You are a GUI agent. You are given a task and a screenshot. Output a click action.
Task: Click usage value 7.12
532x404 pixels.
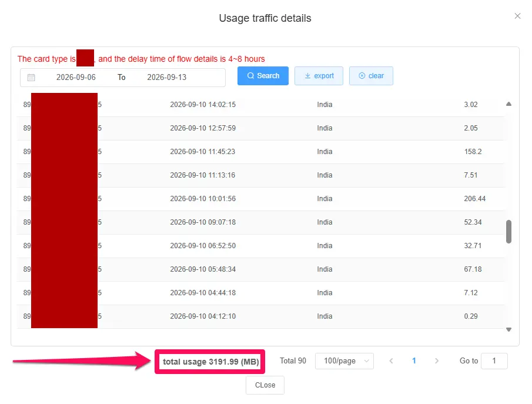coord(471,293)
